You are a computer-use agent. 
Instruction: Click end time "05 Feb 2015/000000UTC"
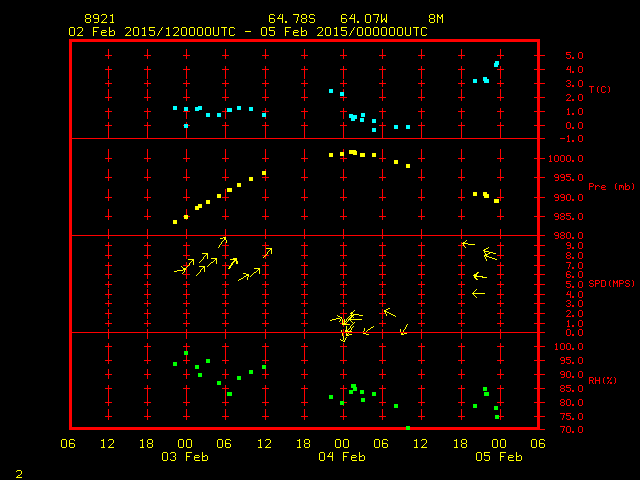pos(344,32)
